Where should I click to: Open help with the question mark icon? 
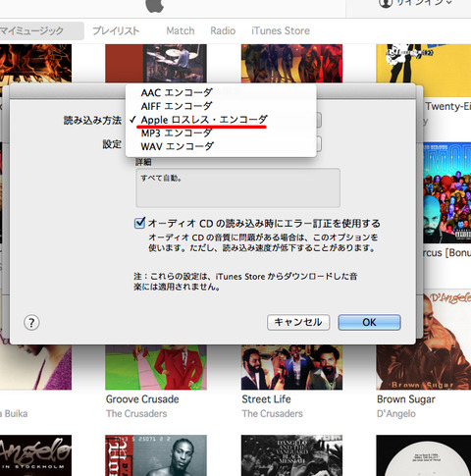[x=31, y=323]
